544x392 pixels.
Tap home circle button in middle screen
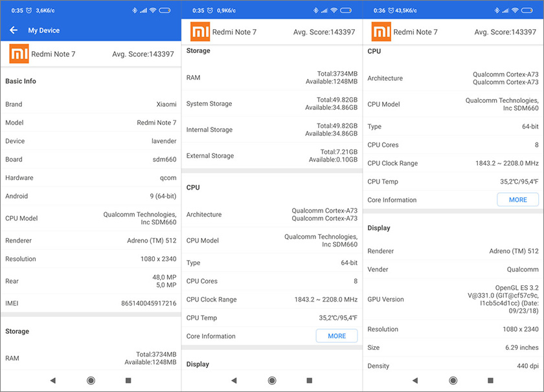point(272,380)
